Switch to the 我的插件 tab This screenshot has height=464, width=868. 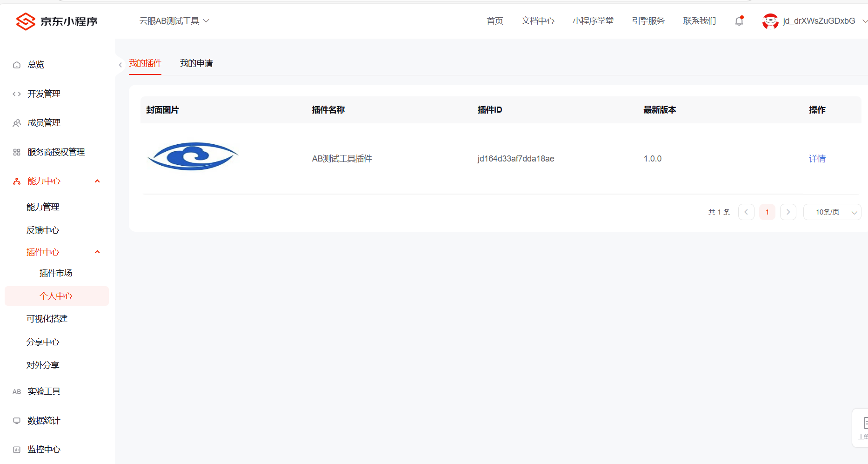145,63
